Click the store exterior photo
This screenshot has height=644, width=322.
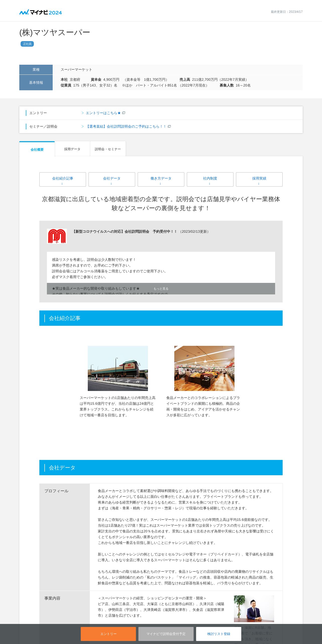118,368
